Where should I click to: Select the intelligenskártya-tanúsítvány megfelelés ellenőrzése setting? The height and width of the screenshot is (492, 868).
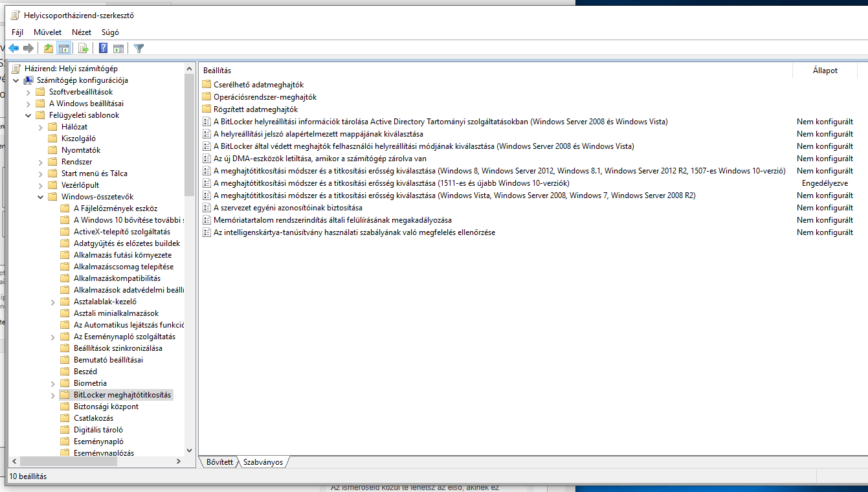tap(355, 232)
